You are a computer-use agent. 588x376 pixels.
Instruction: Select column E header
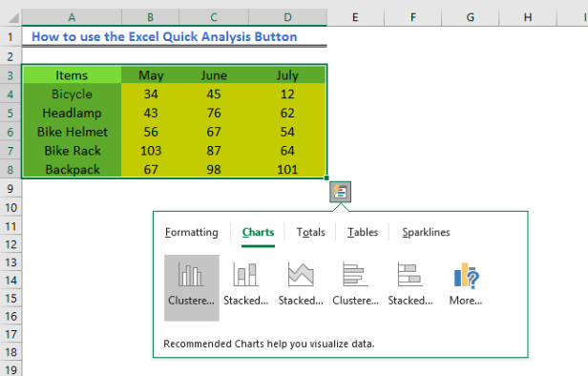tap(355, 17)
